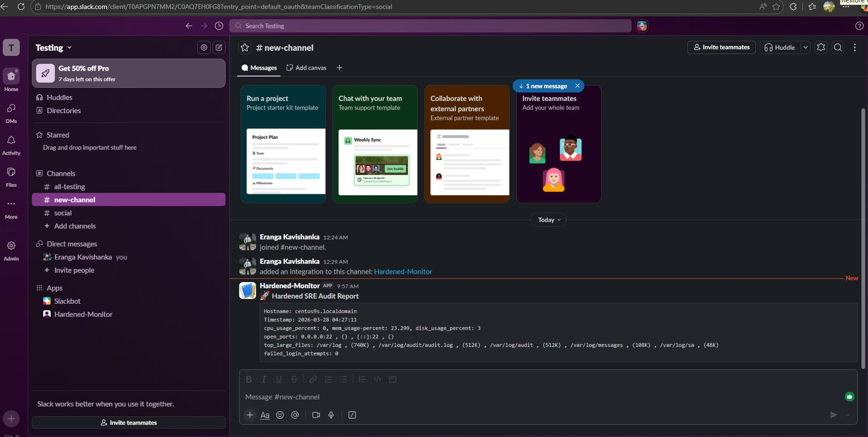Toggle italic formatting in composer

pos(264,379)
